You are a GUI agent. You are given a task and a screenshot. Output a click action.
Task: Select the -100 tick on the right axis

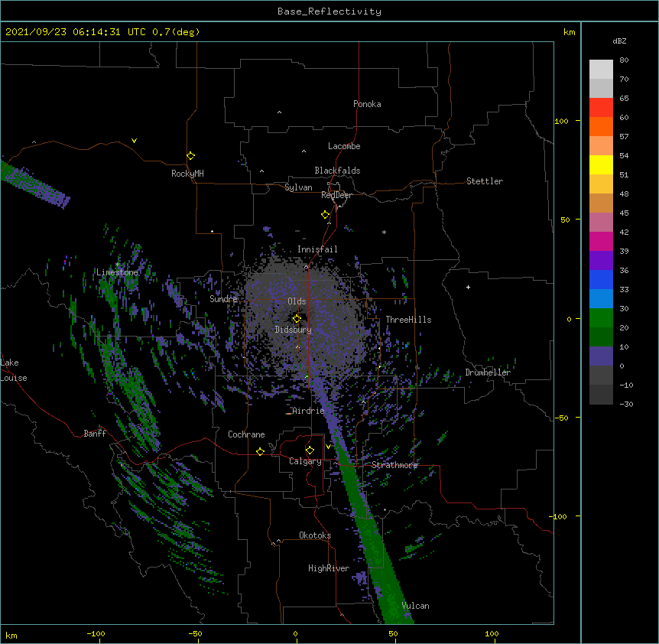point(559,516)
